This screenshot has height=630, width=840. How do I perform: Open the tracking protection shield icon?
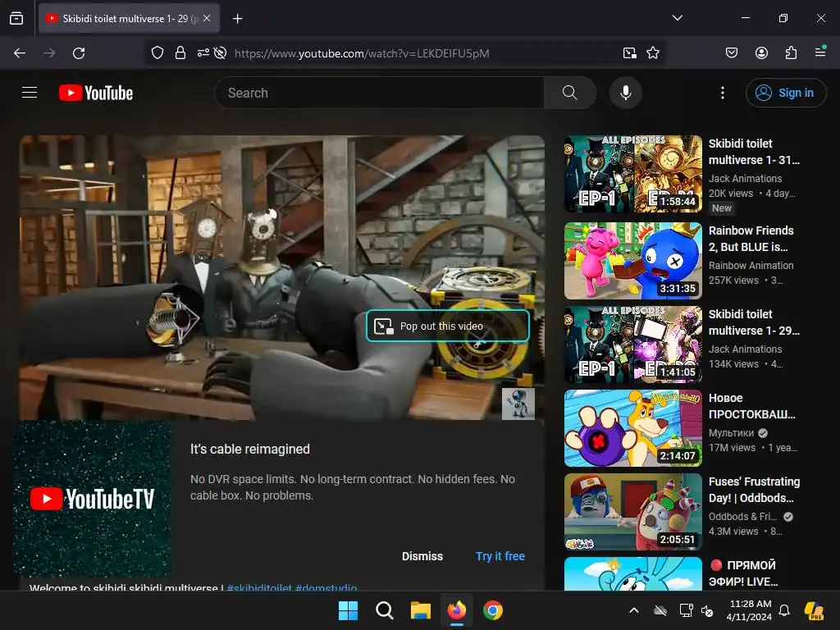pos(157,53)
